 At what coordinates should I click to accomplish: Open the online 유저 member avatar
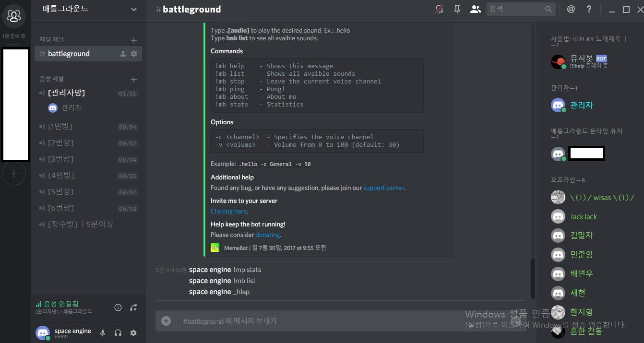(558, 154)
